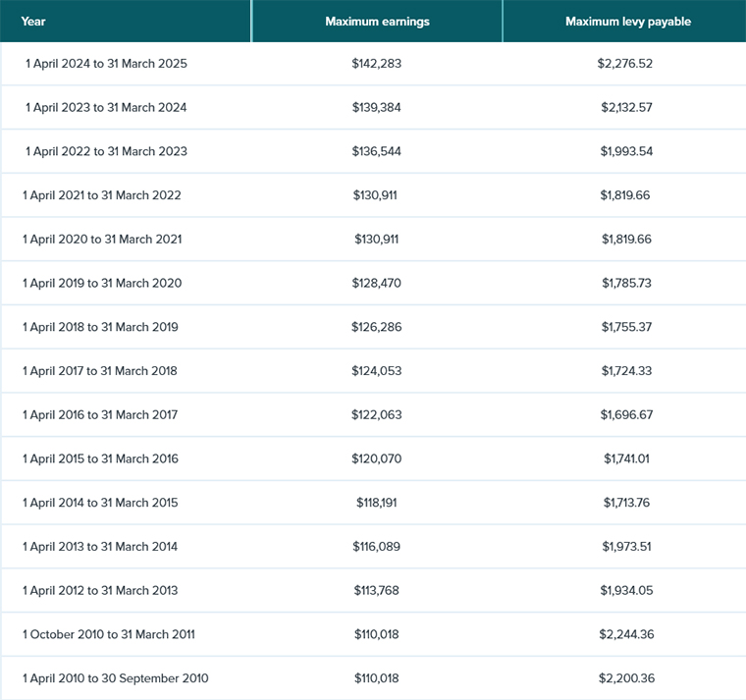Screen dimensions: 746x700
Task: Select the 1 October 2010 to 31 March 2011 row
Action: coord(109,634)
